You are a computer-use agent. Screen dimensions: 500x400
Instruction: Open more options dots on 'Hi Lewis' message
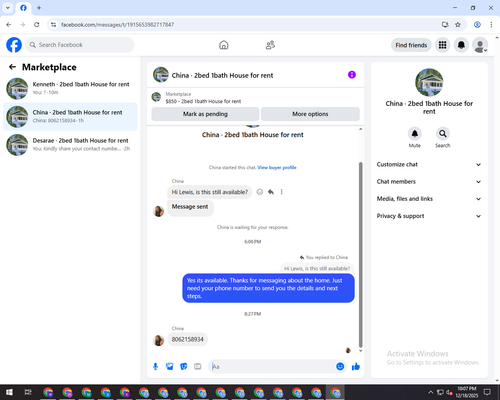pyautogui.click(x=282, y=192)
